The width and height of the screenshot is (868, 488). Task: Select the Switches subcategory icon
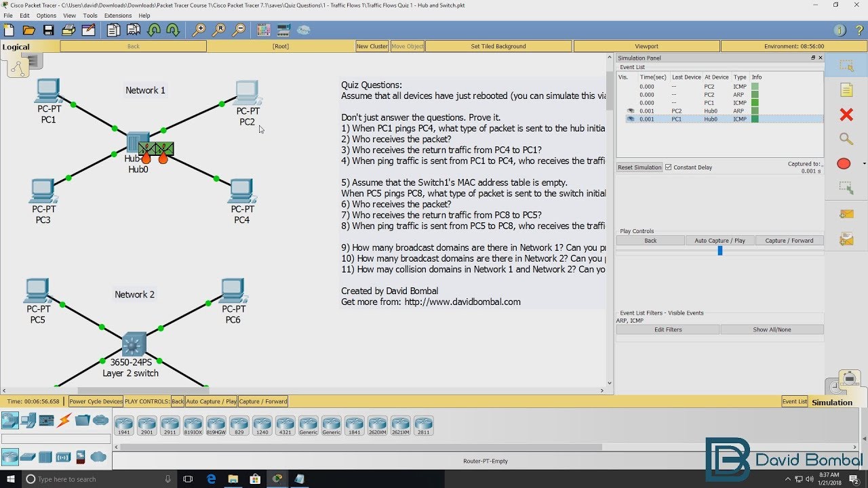click(28, 457)
